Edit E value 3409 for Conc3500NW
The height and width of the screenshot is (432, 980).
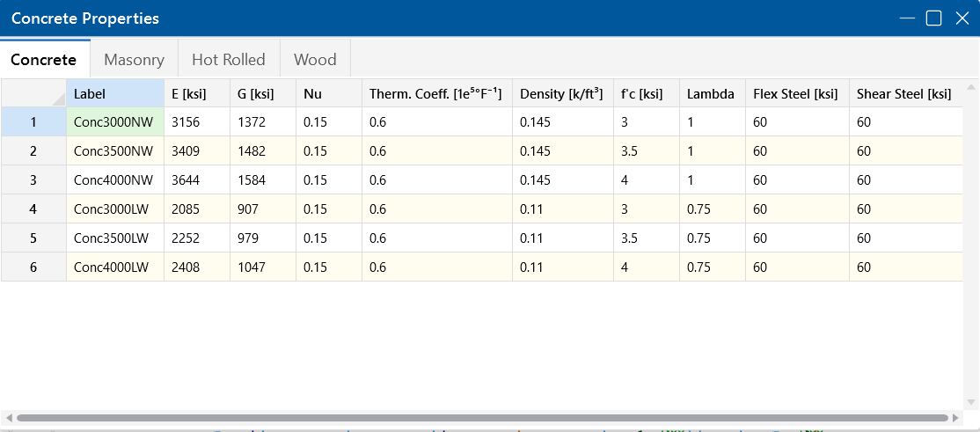(x=197, y=151)
